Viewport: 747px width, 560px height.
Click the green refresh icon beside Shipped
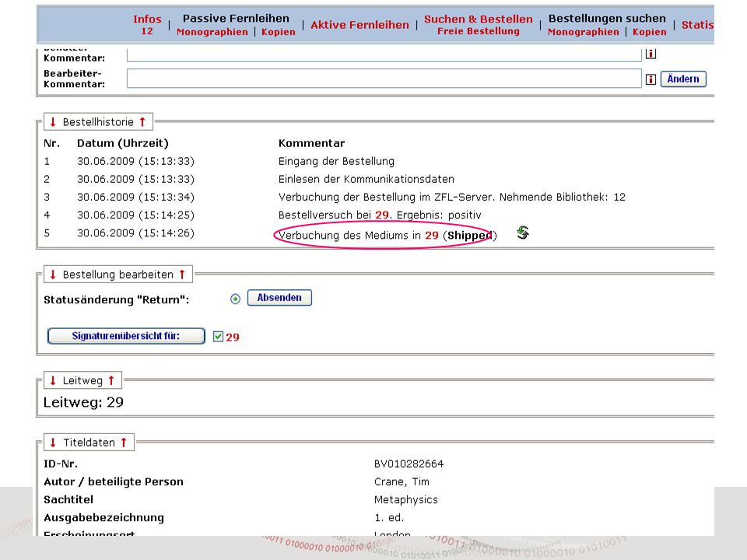523,233
